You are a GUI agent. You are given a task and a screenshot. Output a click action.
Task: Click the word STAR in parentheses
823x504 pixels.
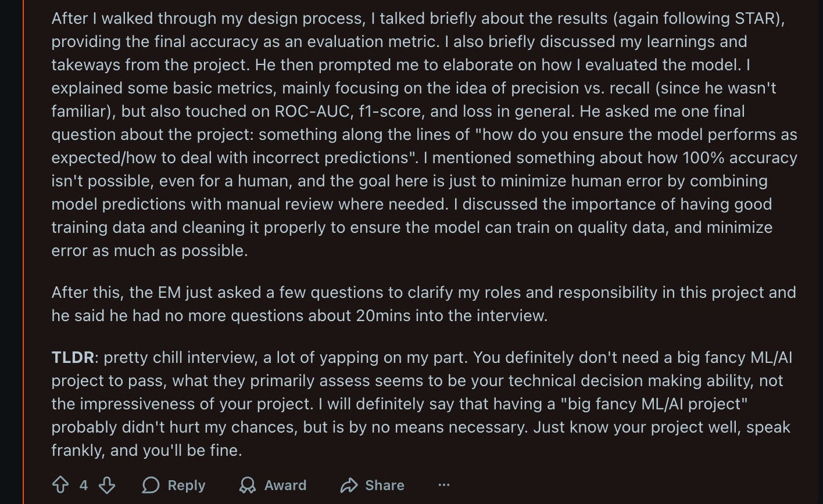point(752,18)
